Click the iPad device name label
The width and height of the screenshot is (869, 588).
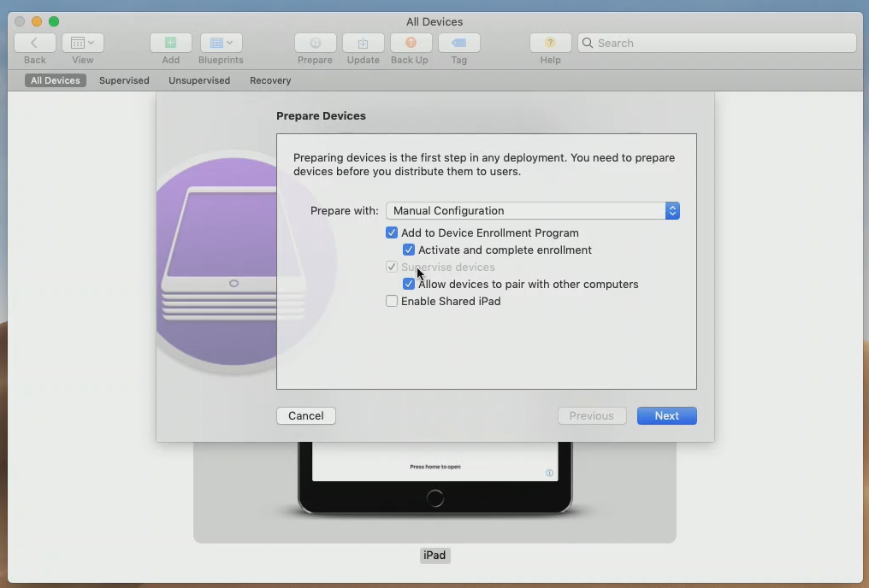435,556
